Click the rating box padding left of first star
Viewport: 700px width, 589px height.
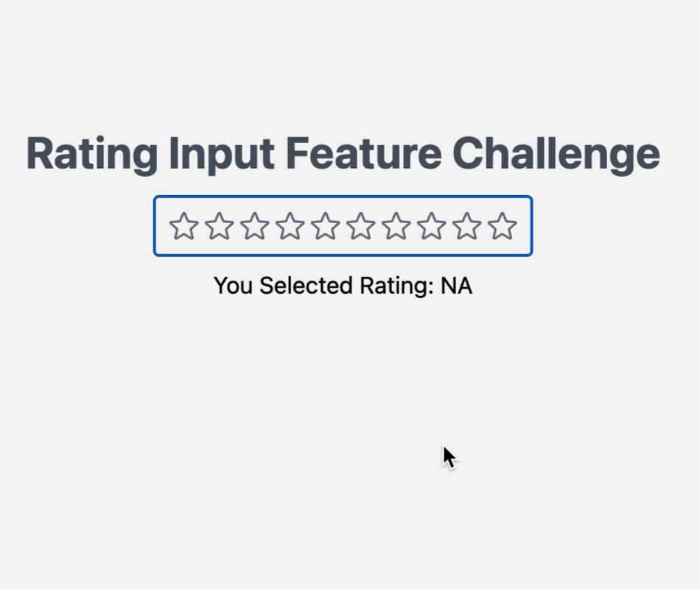point(161,227)
